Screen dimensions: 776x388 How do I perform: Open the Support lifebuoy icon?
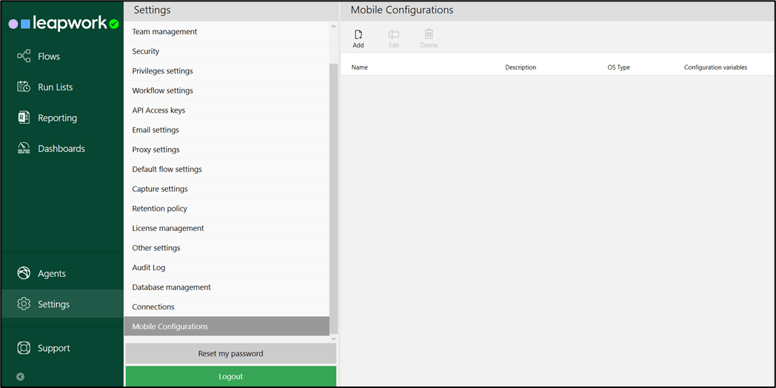[23, 348]
